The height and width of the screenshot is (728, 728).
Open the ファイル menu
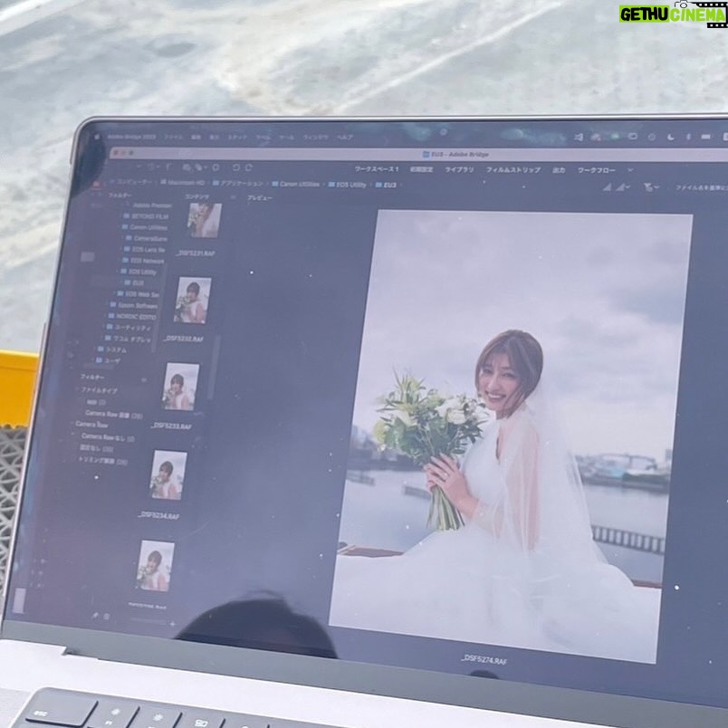(x=174, y=137)
